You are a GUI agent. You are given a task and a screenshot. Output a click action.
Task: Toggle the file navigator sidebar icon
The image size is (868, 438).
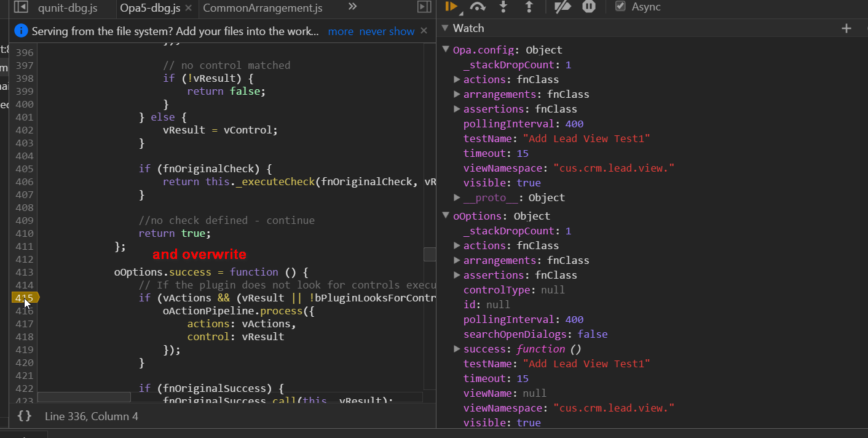point(21,7)
